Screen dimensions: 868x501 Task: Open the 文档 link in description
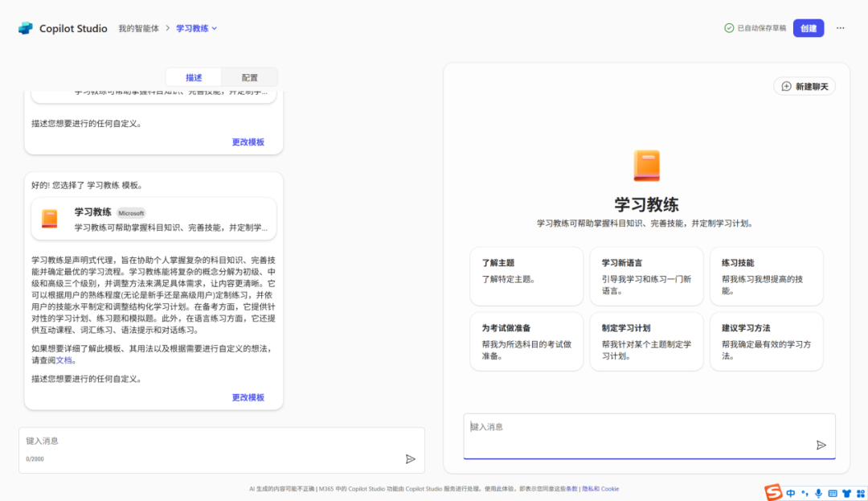coord(63,360)
